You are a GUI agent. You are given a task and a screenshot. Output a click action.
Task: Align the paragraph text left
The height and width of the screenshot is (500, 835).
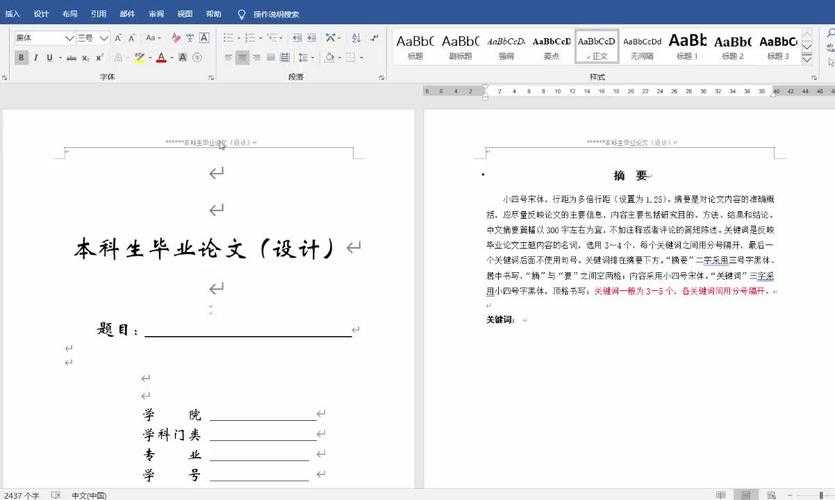228,57
